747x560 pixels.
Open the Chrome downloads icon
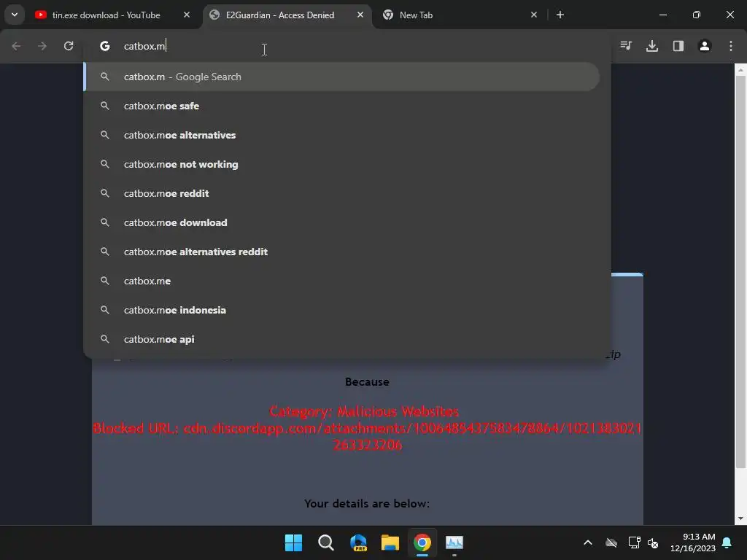point(652,46)
